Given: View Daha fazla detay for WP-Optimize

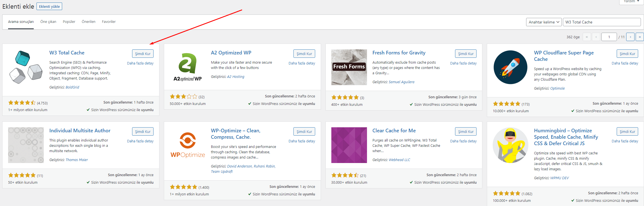Looking at the screenshot, I should point(302,141).
